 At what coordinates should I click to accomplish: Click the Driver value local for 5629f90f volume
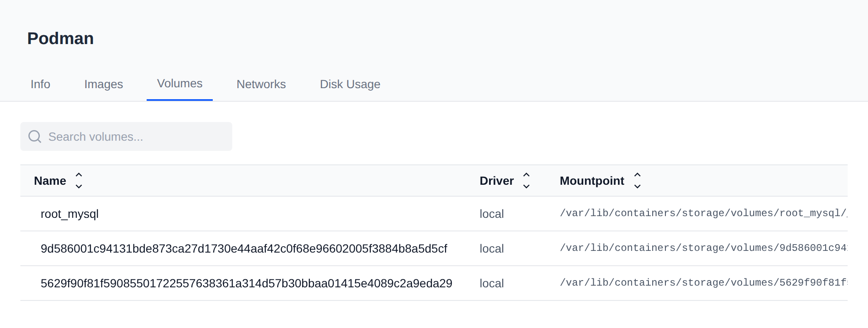pos(492,284)
